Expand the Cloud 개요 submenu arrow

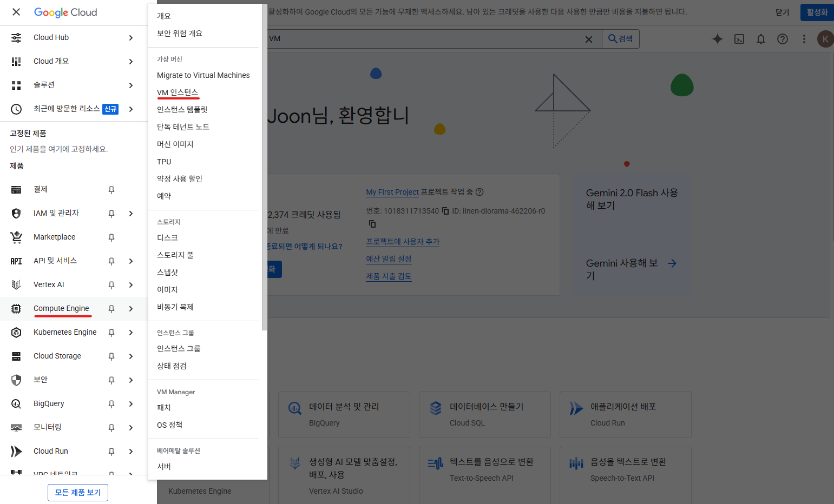tap(131, 62)
